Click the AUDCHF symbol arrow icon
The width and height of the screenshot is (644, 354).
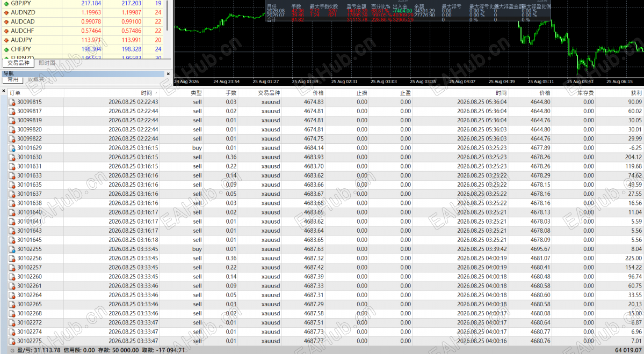click(6, 31)
